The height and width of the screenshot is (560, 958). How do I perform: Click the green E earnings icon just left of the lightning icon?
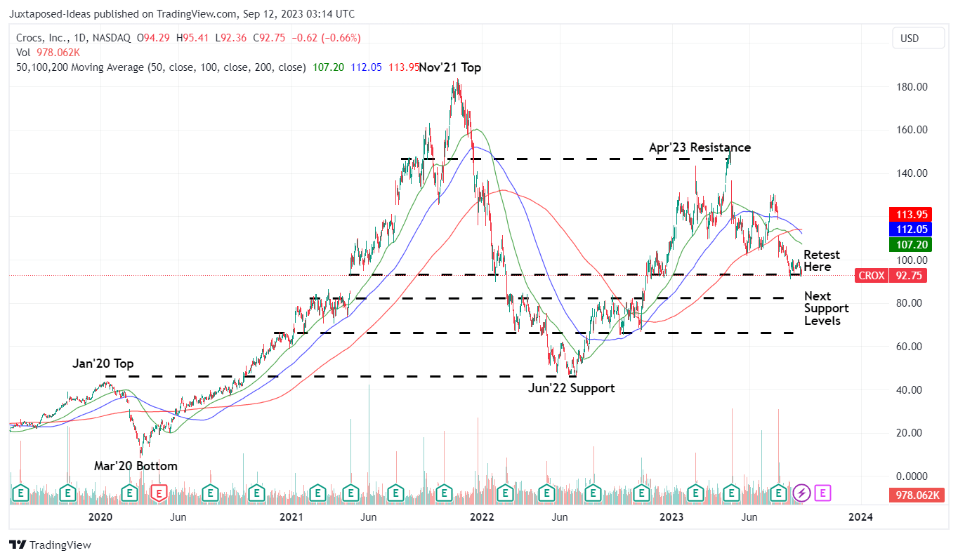tap(779, 493)
